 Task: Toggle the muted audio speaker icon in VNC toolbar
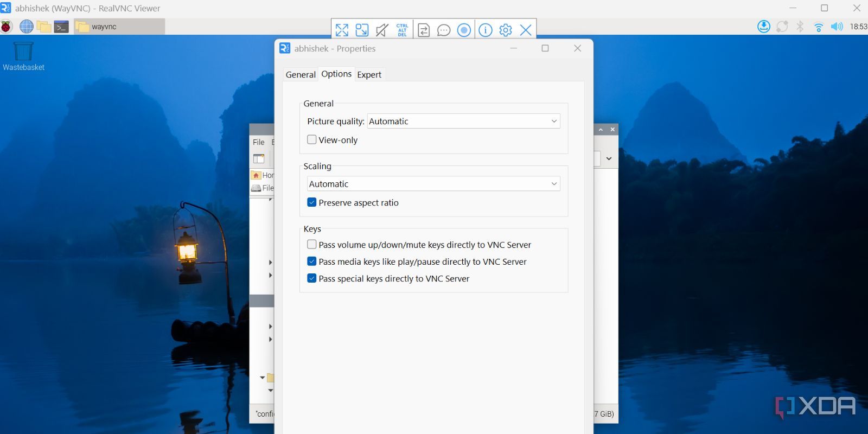coord(382,30)
